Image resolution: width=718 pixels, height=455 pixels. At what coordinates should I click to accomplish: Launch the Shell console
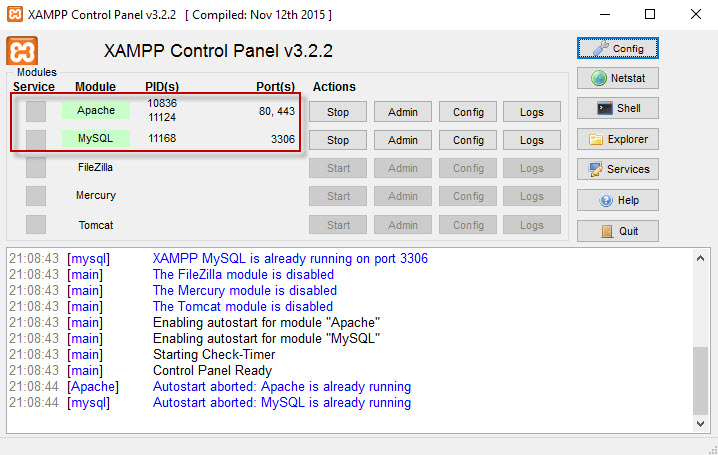pos(617,108)
